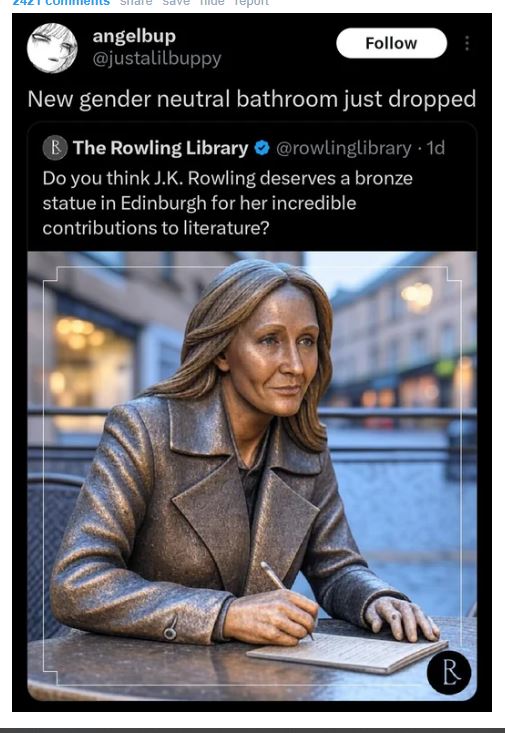Click the 1d timestamp

(435, 148)
